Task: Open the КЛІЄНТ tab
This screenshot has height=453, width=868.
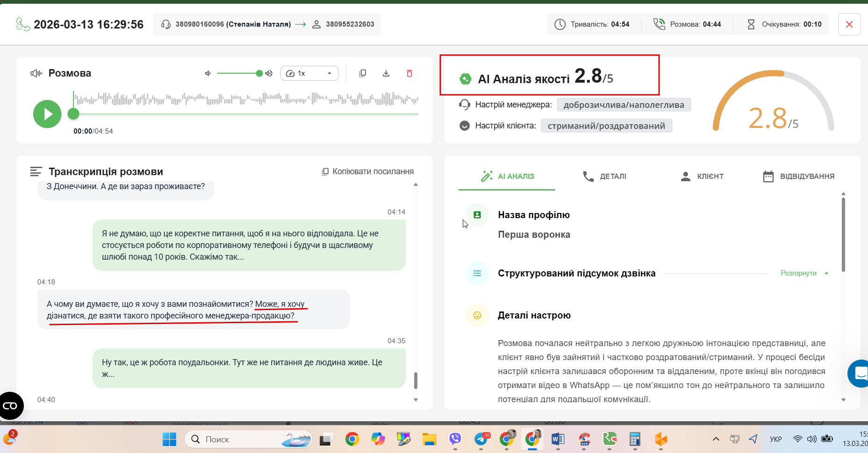Action: coord(702,177)
